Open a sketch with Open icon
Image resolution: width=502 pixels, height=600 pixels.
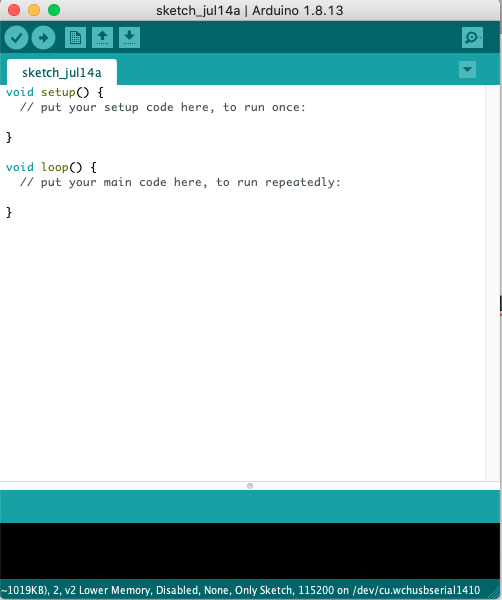(x=102, y=38)
